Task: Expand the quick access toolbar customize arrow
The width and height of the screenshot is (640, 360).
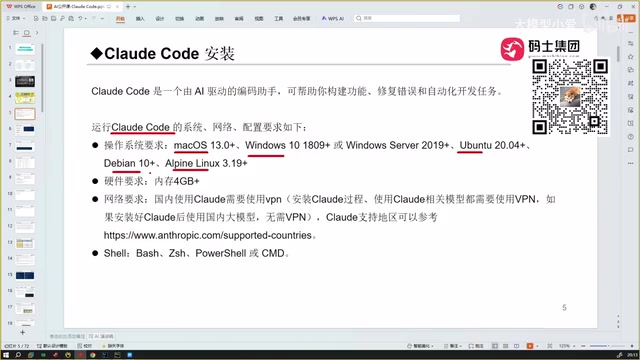Action: coord(102,18)
